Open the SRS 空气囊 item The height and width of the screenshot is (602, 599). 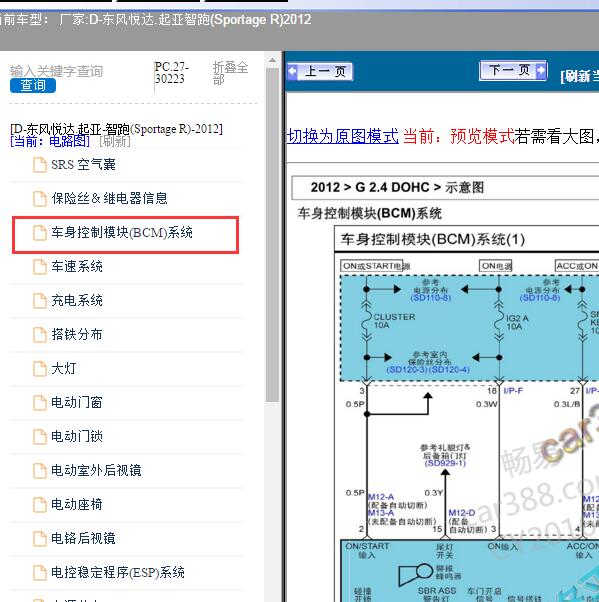(83, 165)
